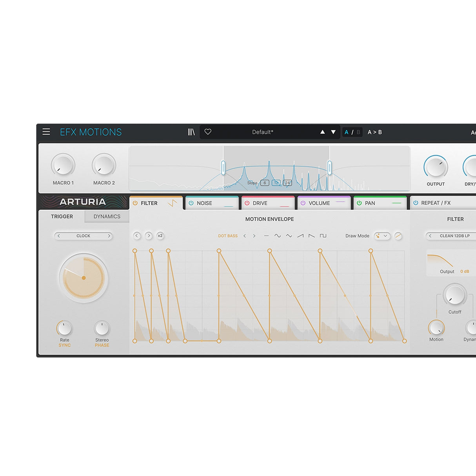Toggle the DRIVE module power button
This screenshot has width=476, height=476.
[x=247, y=203]
